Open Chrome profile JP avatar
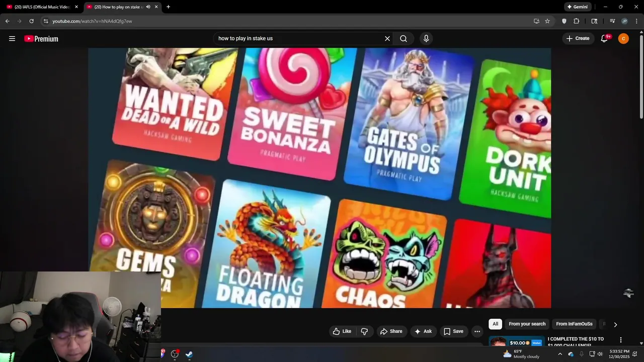This screenshot has width=644, height=362. click(624, 21)
